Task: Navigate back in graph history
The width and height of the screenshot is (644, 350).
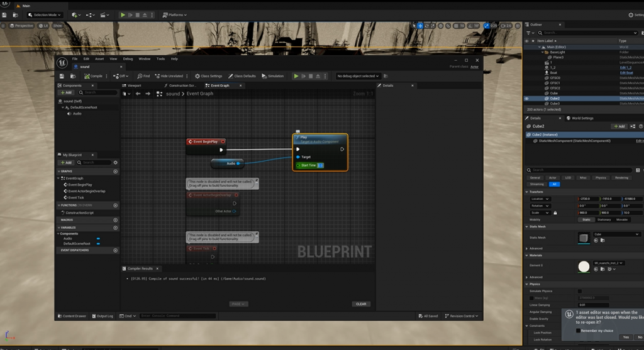Action: pyautogui.click(x=138, y=94)
